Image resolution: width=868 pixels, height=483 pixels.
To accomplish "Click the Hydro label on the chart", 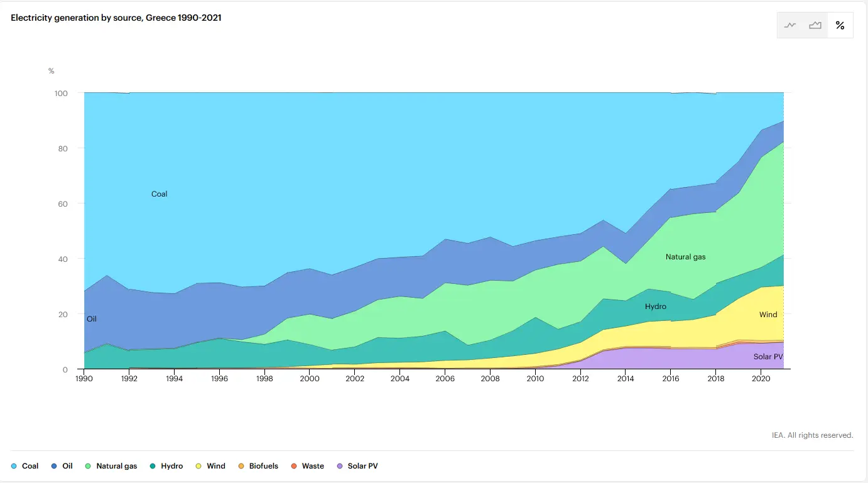I will point(655,307).
